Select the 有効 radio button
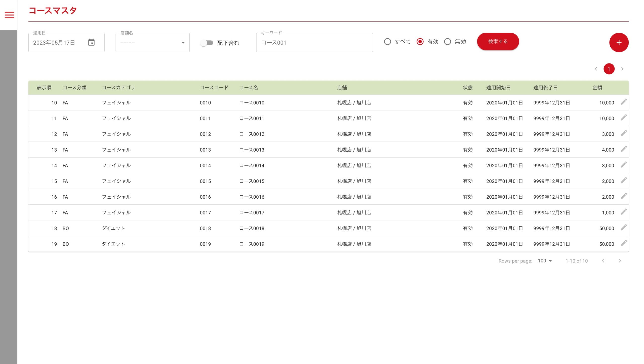This screenshot has width=644, height=364. coord(420,42)
